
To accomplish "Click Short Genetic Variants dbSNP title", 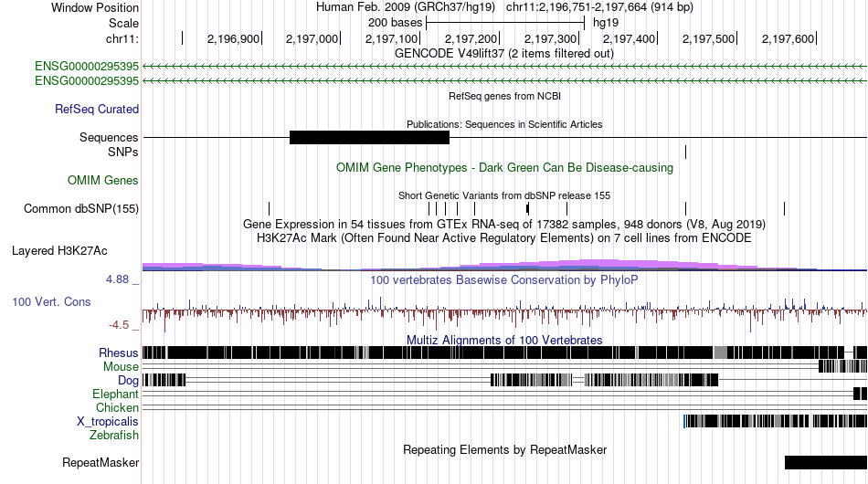I will pyautogui.click(x=504, y=195).
